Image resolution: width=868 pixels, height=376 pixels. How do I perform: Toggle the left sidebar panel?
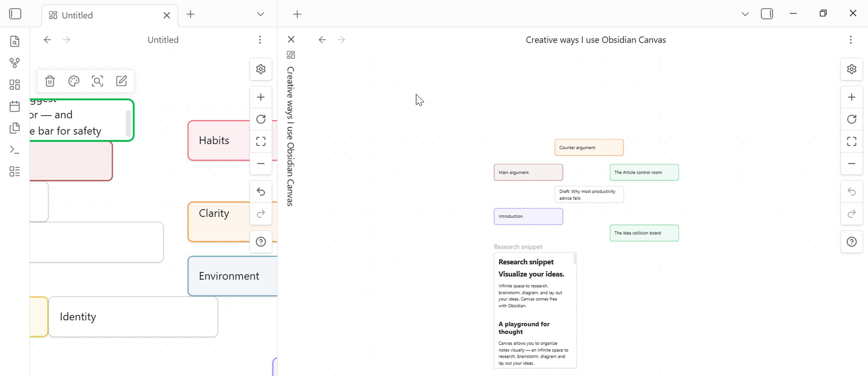click(15, 14)
